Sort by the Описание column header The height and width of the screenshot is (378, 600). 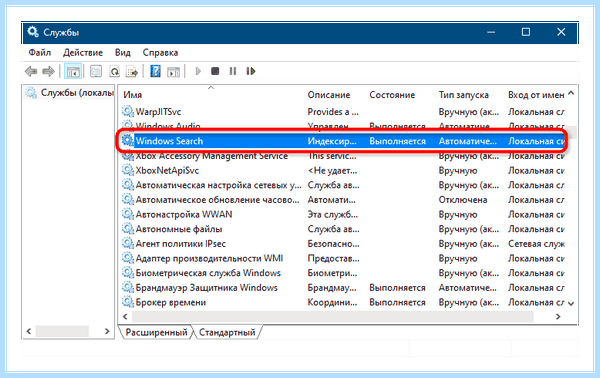[x=329, y=94]
